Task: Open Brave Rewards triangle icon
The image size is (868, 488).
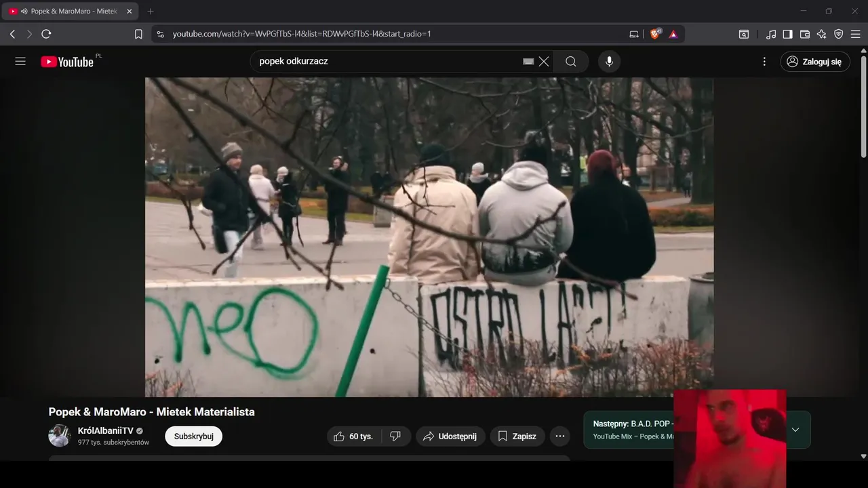Action: [673, 34]
